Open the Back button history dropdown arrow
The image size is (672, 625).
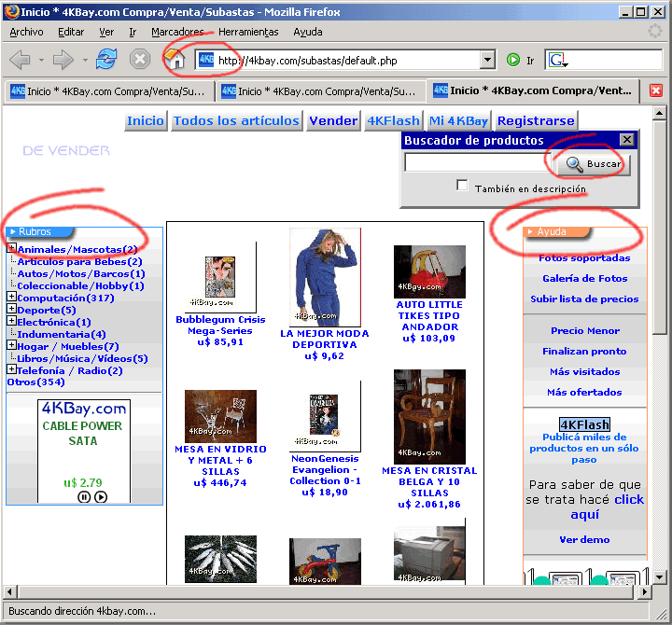(x=41, y=60)
